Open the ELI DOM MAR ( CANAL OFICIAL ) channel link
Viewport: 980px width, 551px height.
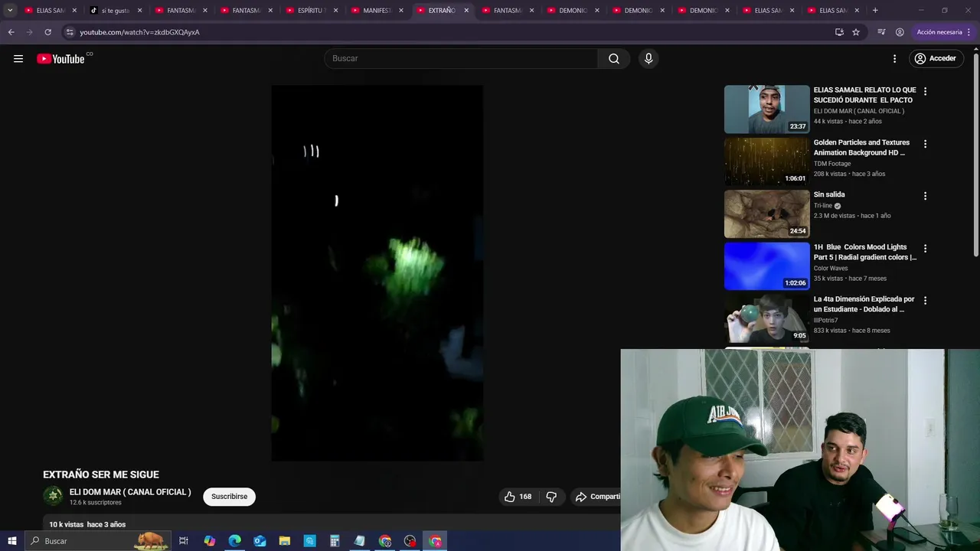tap(130, 492)
